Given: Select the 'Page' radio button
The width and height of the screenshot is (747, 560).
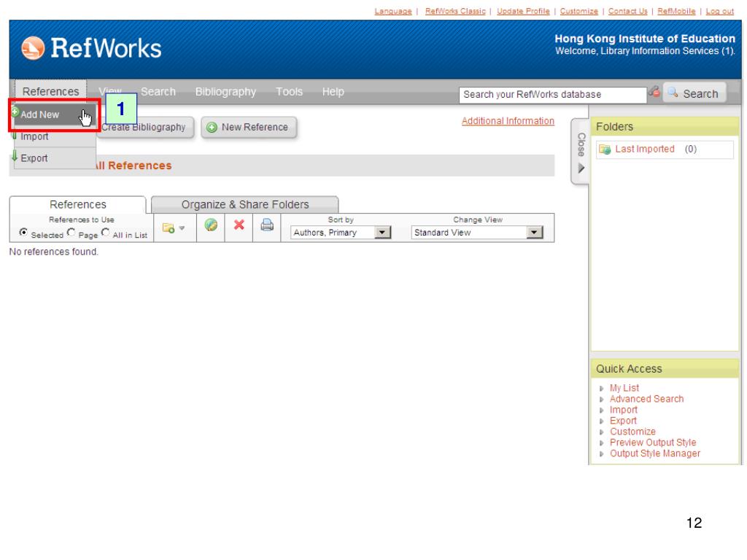Looking at the screenshot, I should click(71, 232).
